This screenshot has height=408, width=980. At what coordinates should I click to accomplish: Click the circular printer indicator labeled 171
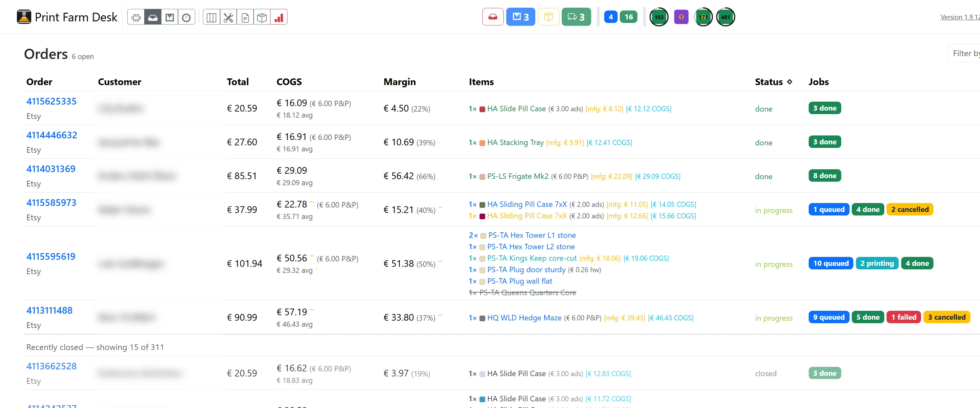tap(703, 17)
